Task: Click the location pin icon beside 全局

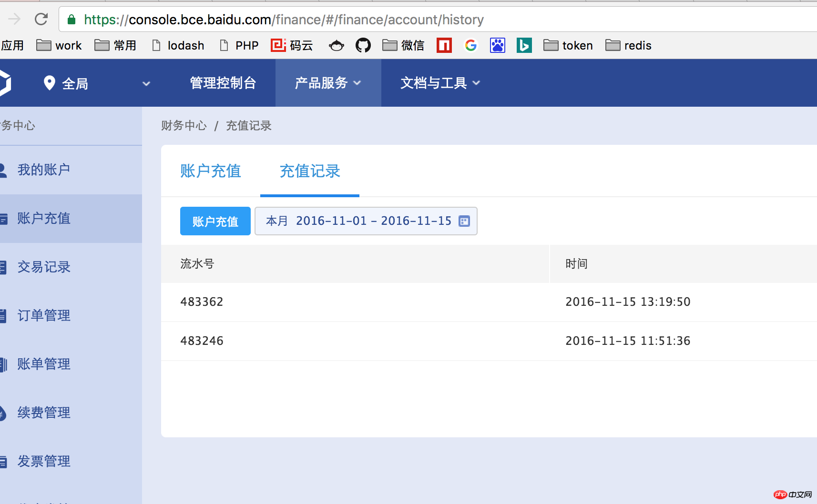Action: tap(49, 83)
